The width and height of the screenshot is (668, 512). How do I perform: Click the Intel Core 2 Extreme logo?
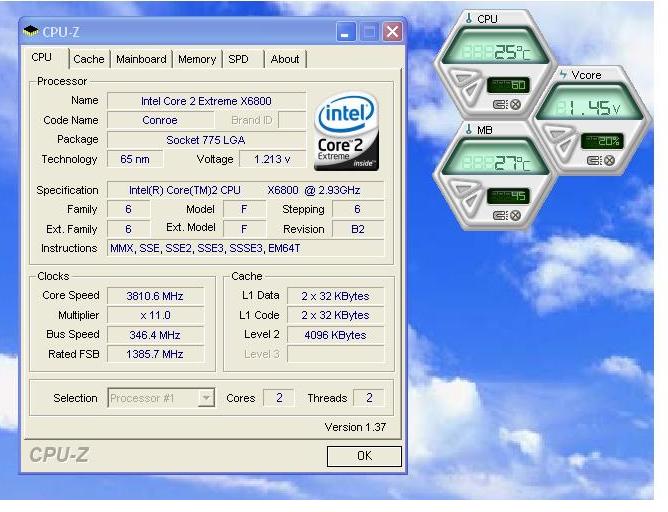pyautogui.click(x=346, y=132)
